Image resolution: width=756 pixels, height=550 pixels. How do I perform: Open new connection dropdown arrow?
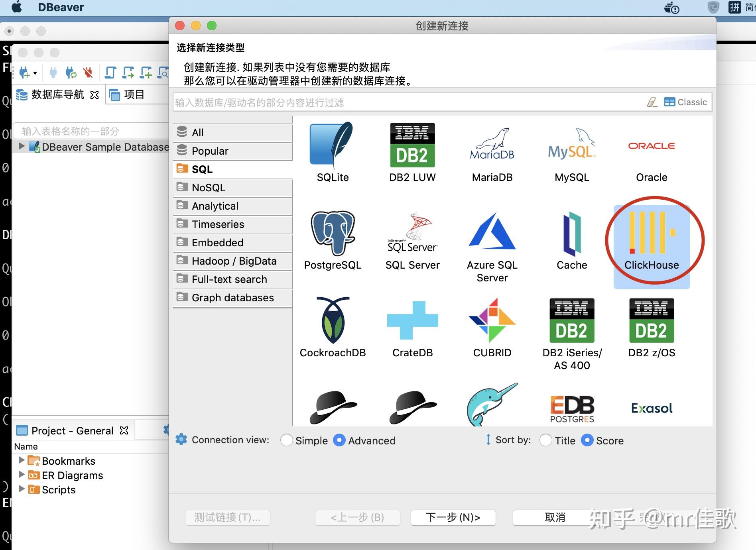35,73
